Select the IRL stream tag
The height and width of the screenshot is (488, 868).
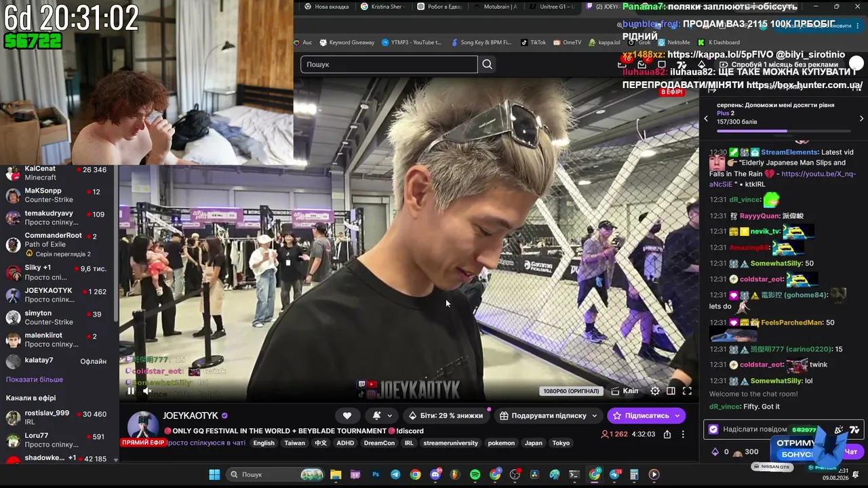pos(409,443)
